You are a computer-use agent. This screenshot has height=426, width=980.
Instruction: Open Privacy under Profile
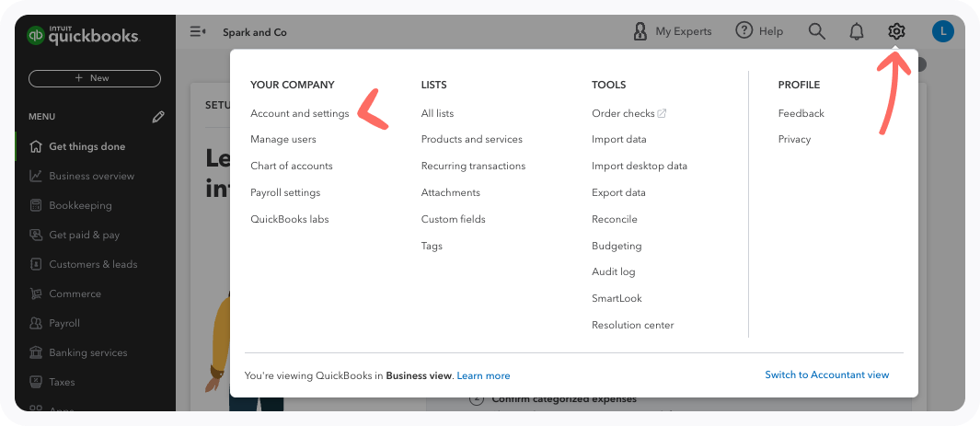794,139
